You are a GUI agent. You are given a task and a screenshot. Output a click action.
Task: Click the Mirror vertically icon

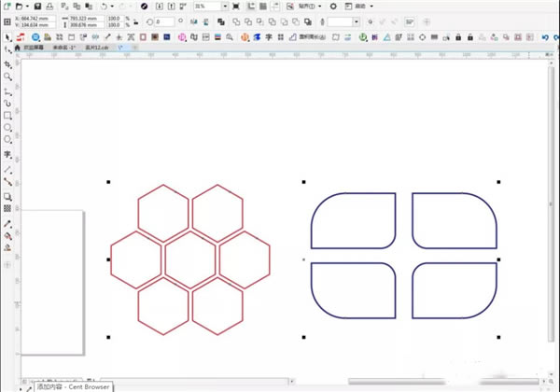click(x=206, y=21)
